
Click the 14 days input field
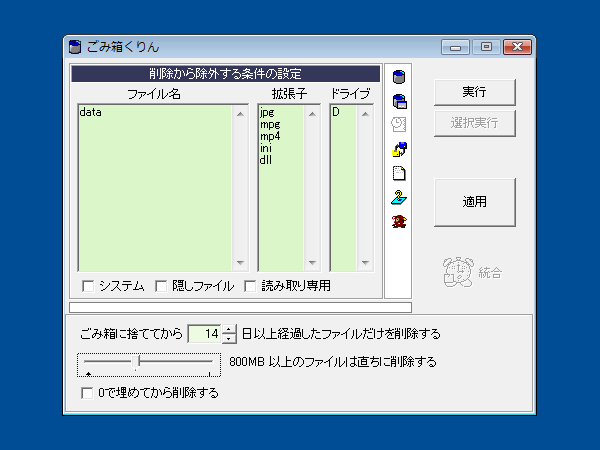tap(205, 334)
